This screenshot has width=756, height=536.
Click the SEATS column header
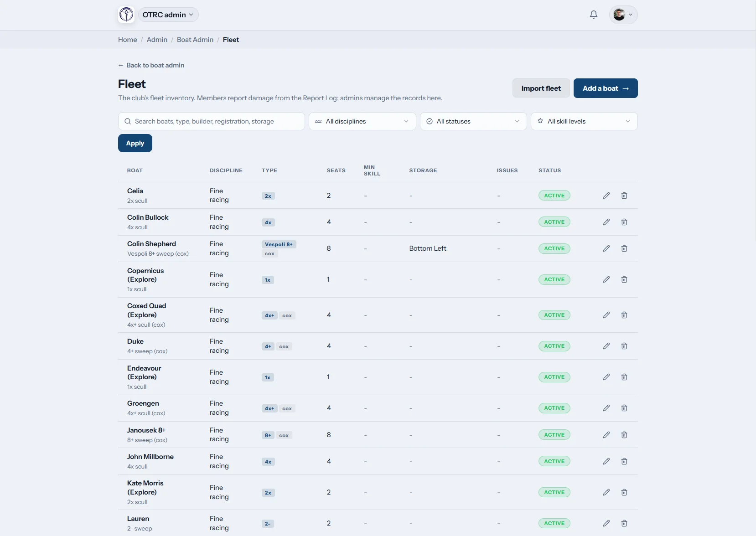pos(336,170)
